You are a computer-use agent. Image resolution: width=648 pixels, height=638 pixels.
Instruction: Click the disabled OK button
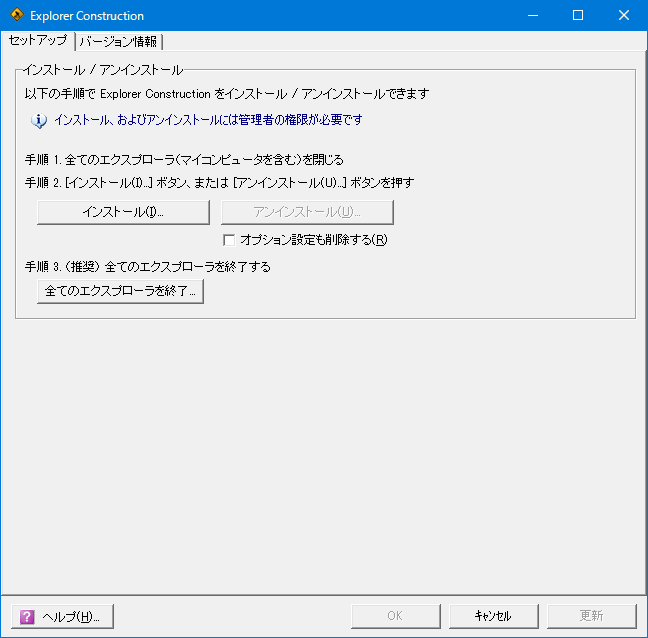tap(395, 616)
